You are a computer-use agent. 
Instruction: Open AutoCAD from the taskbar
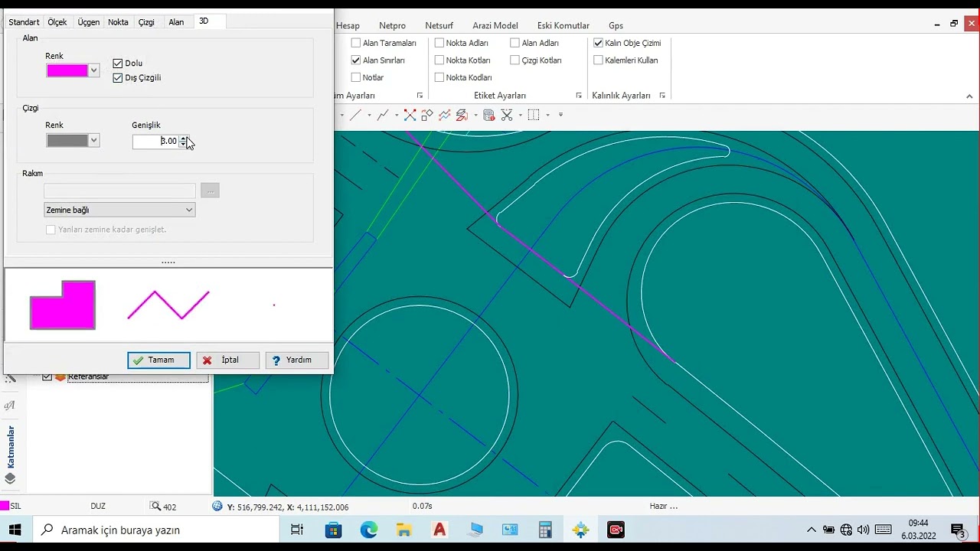(x=439, y=530)
